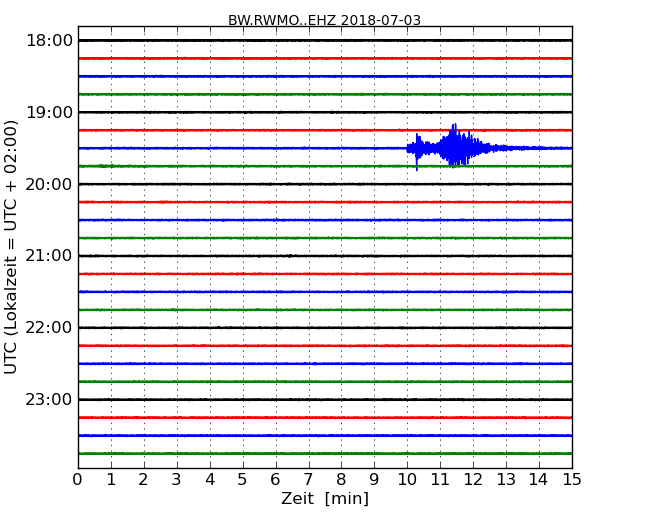Click x-axis tick label 12

(x=473, y=479)
